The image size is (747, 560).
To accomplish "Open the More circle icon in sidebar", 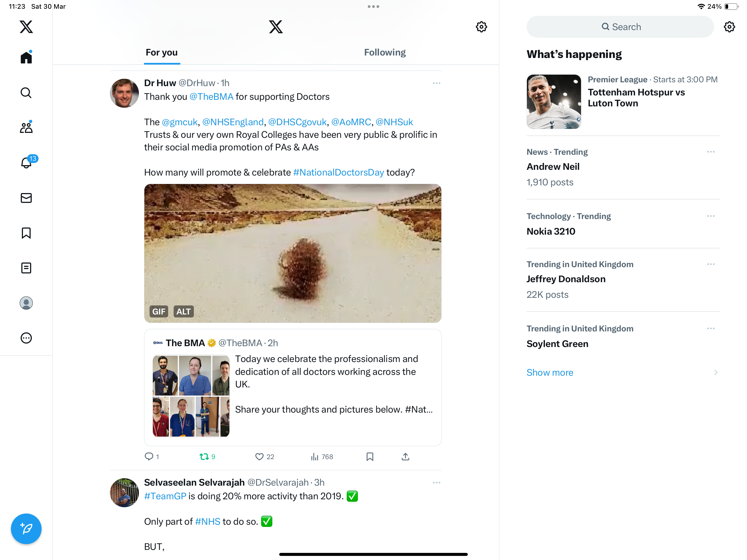I will [x=26, y=338].
